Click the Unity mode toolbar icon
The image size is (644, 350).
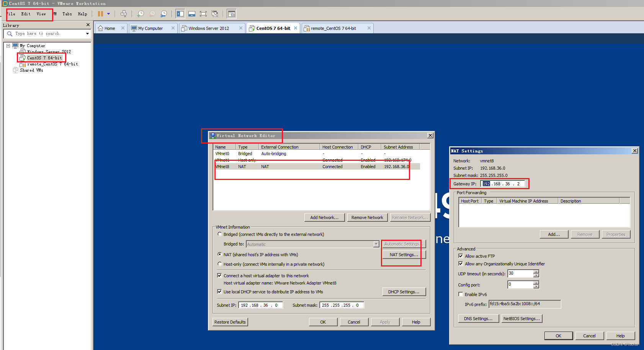[x=215, y=14]
